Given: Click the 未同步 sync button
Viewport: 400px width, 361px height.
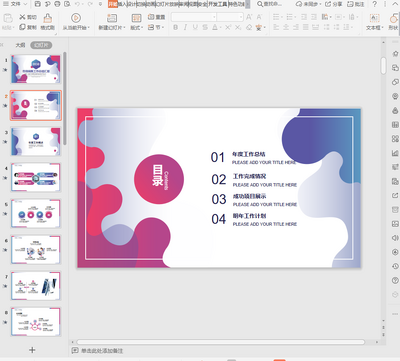Looking at the screenshot, I should (309, 4).
